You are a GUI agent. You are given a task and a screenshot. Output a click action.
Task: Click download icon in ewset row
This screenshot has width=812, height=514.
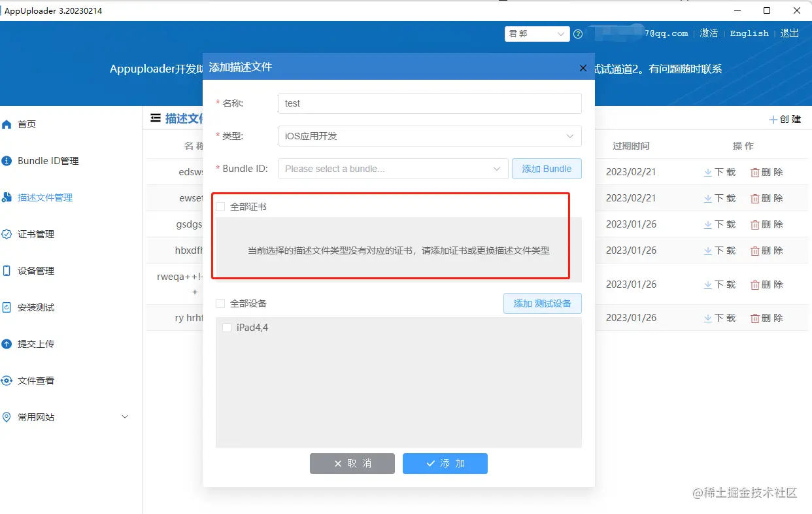(707, 198)
